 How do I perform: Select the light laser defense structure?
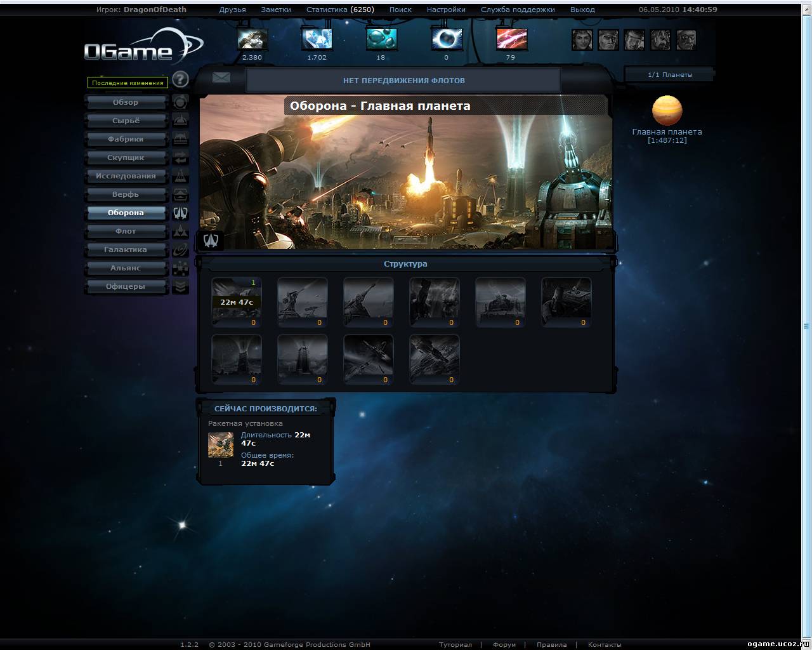[303, 302]
